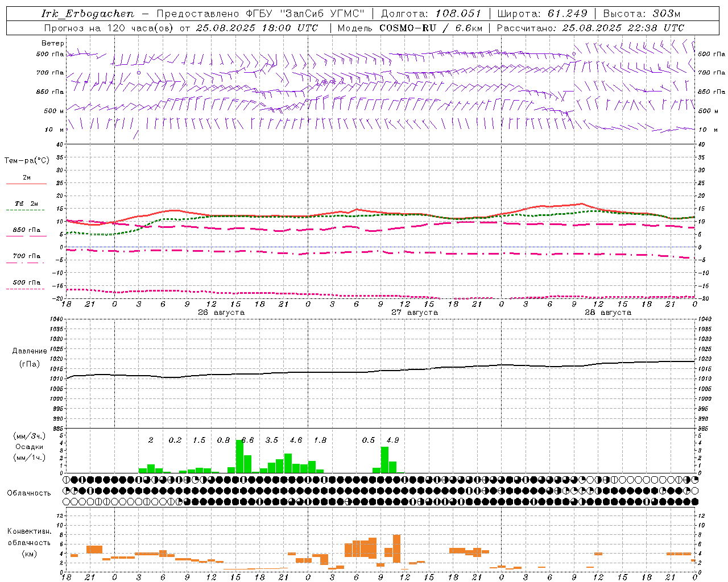Screen dimensions: 728x582
Task: Click the 2м temperature legend entry
Action: pos(27,178)
